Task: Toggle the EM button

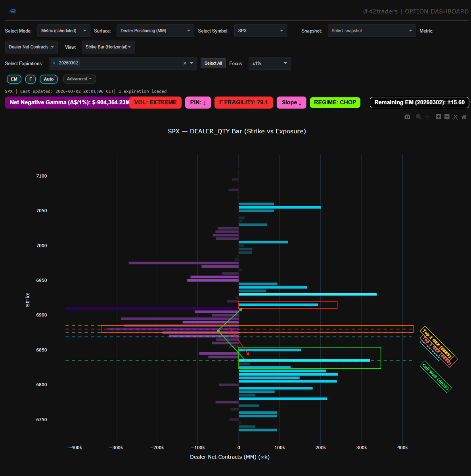Action: pyautogui.click(x=14, y=79)
